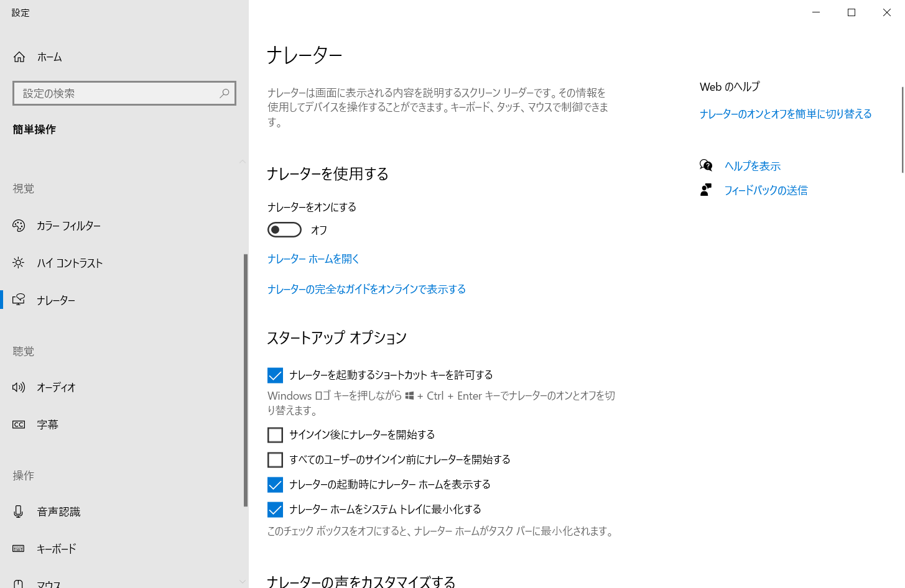Click the speech recognition microphone icon

[19, 512]
